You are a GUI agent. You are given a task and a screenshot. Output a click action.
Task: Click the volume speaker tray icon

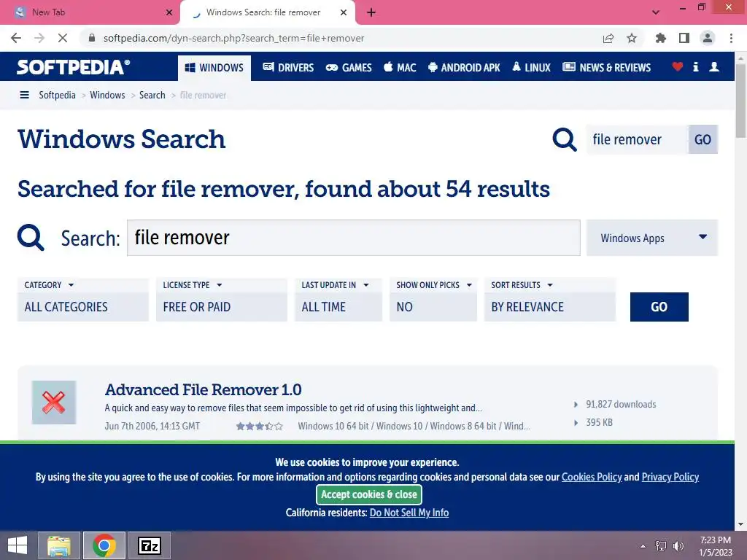(x=678, y=546)
